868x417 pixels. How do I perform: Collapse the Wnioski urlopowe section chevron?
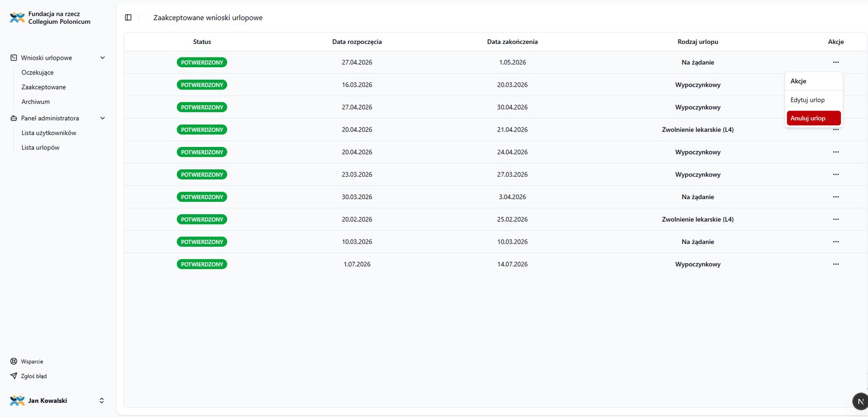[103, 57]
